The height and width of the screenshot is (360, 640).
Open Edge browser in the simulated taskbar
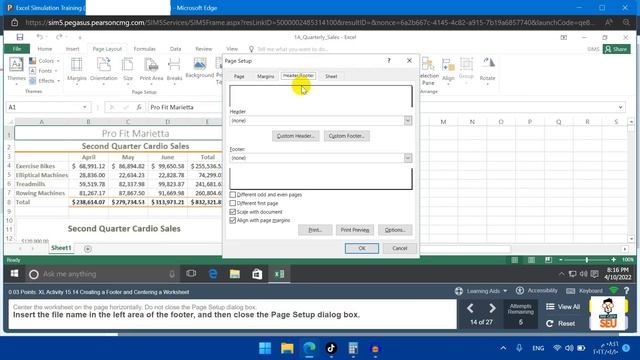[x=213, y=274]
